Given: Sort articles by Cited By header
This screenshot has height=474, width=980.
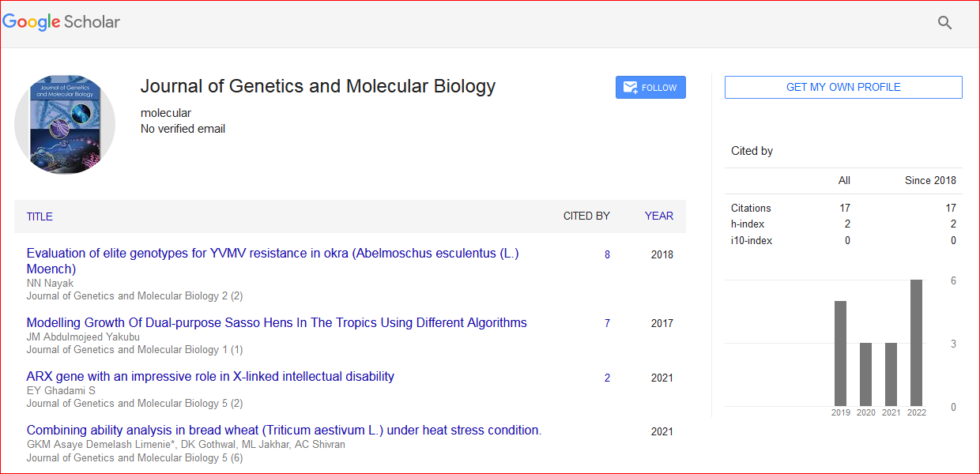Looking at the screenshot, I should coord(586,216).
